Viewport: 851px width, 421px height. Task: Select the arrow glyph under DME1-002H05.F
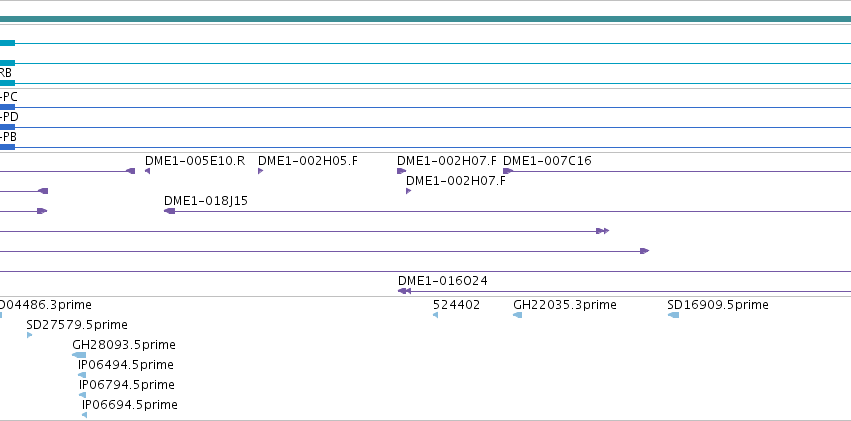click(261, 171)
